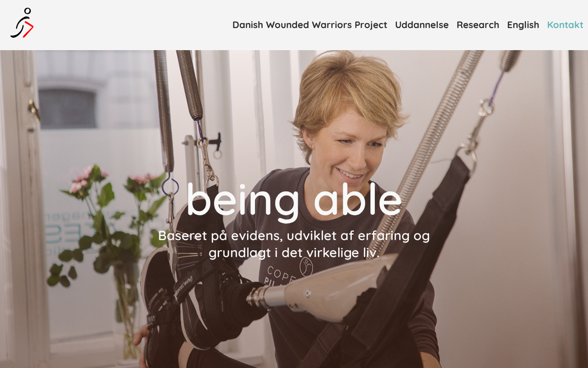Screen dimensions: 588x368
Task: Click the prosthetic leg in the photo
Action: click(322, 287)
